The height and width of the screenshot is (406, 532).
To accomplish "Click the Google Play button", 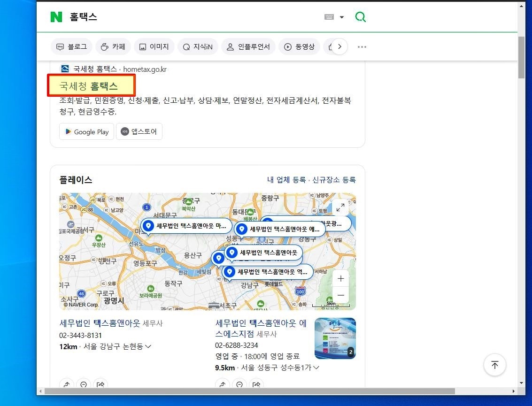I will point(86,131).
